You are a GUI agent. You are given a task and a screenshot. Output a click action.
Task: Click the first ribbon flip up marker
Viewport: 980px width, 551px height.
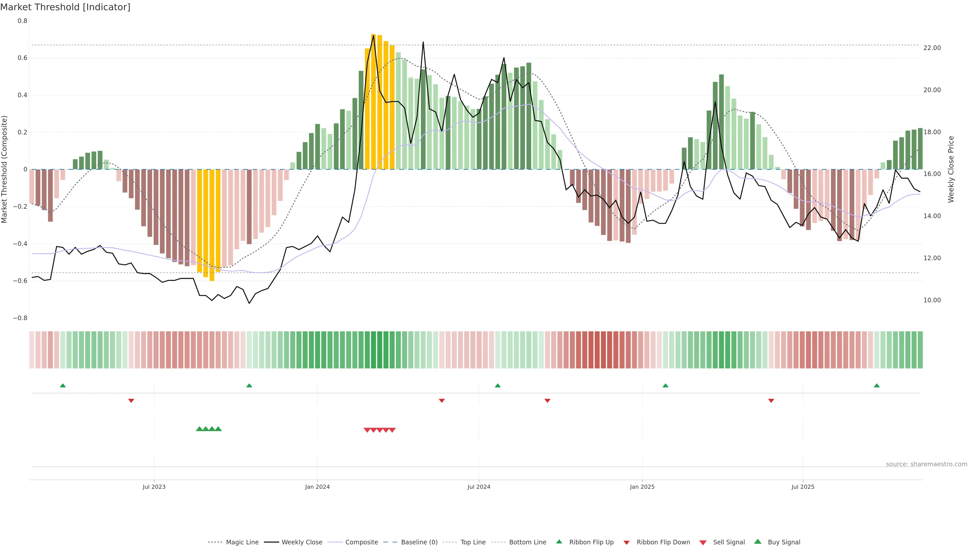tap(63, 386)
